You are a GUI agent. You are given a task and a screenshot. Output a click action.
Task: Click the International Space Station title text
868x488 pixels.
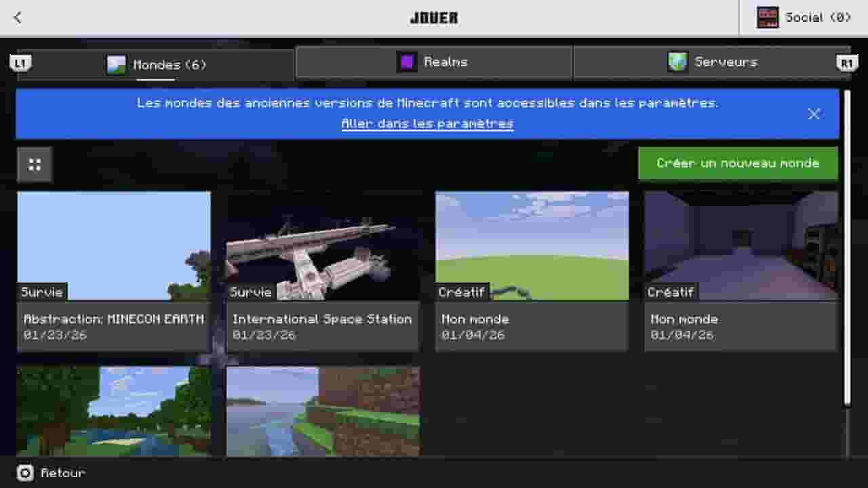tap(322, 319)
